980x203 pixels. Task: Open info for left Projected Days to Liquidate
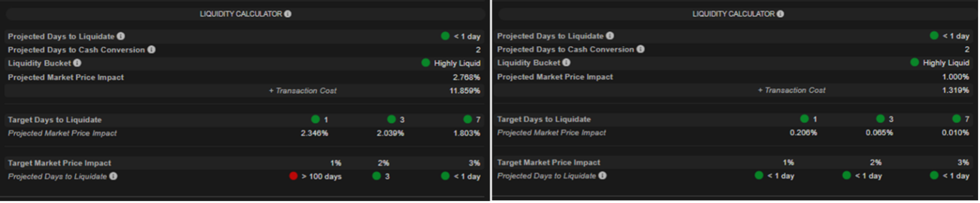click(121, 36)
